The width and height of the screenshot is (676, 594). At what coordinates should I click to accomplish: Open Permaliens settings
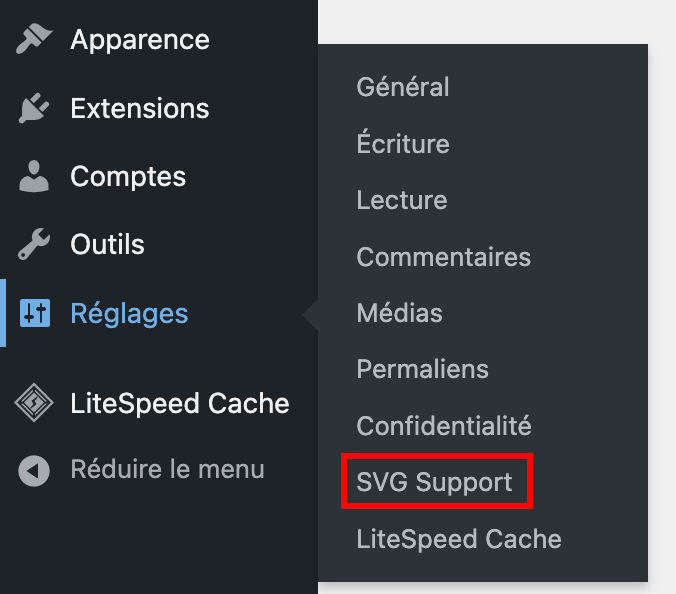pos(422,369)
